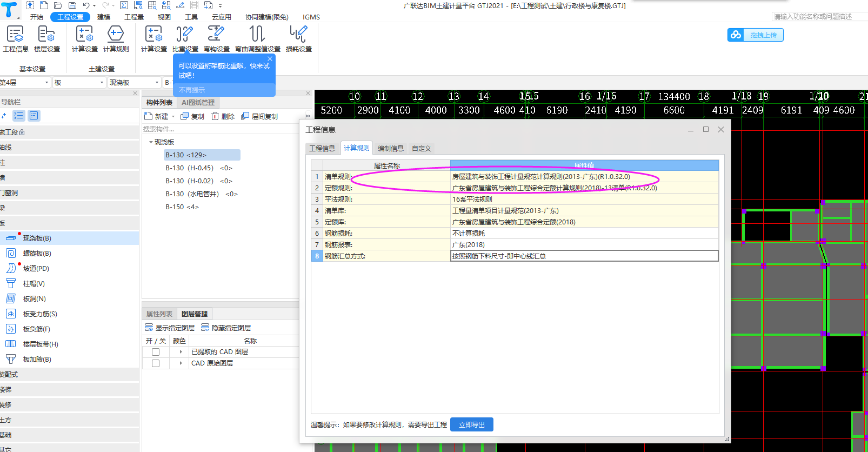Screen dimensions: 868x452
Task: Select 楼层板带(H) in navigation panel
Action: click(x=41, y=344)
